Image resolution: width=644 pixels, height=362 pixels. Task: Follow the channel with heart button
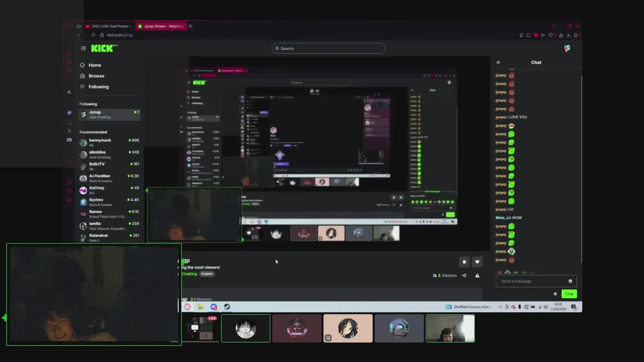(x=477, y=261)
